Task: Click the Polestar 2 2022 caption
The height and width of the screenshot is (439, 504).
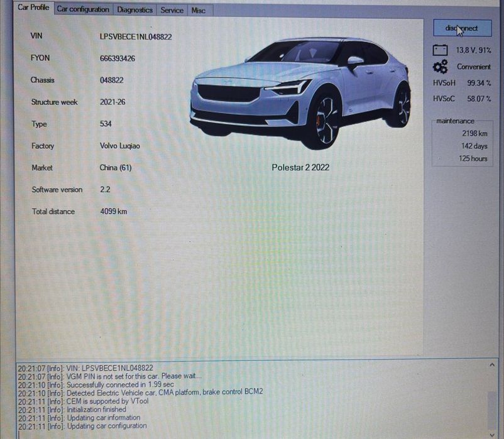Action: click(x=300, y=167)
